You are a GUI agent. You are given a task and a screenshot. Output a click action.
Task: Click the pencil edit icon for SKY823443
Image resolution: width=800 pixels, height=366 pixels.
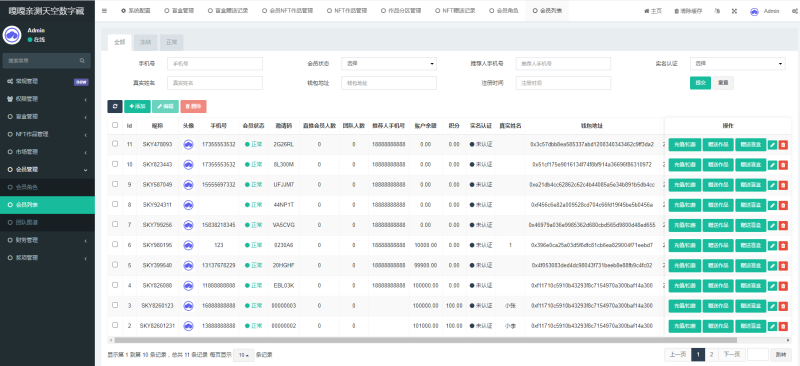772,165
